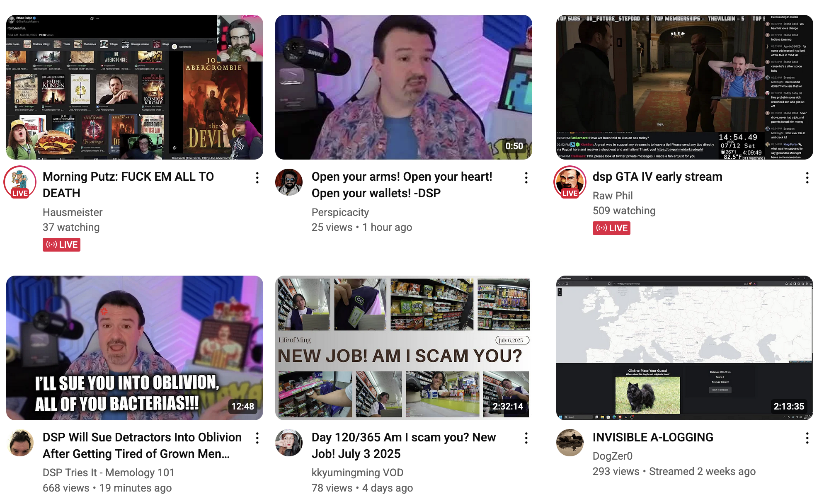Image resolution: width=824 pixels, height=504 pixels.
Task: Visit the DogZer0 channel name
Action: coord(613,456)
